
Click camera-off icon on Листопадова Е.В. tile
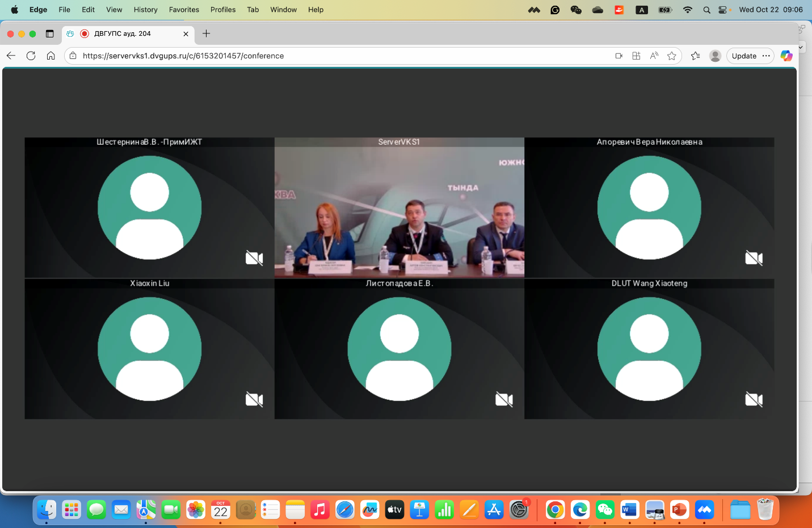[x=504, y=400]
